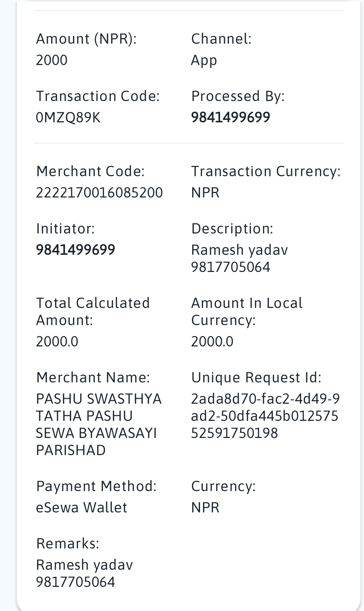Tap the Channel value App

point(204,60)
